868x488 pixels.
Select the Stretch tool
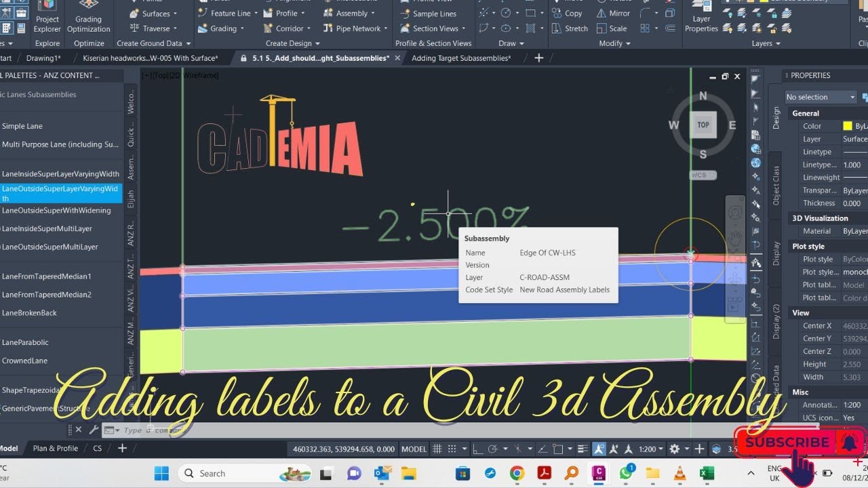[570, 28]
